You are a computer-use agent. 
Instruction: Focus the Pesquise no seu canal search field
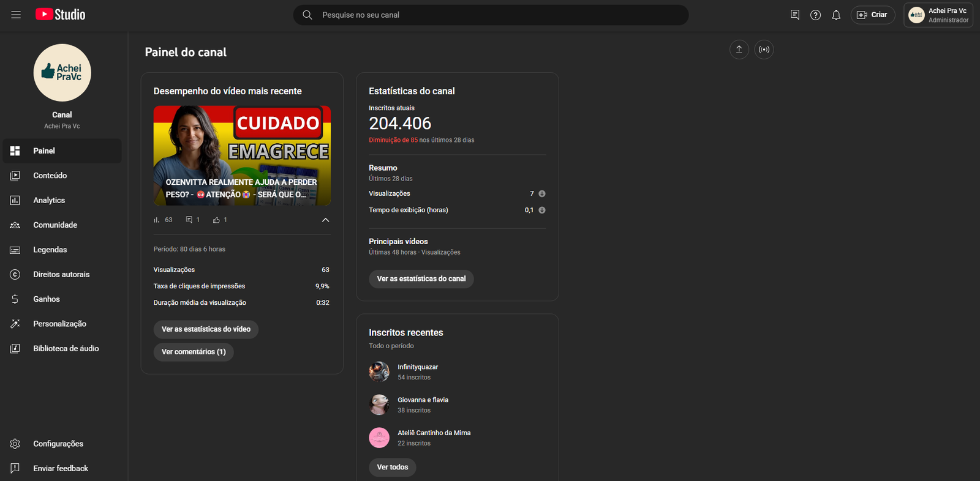click(x=491, y=15)
